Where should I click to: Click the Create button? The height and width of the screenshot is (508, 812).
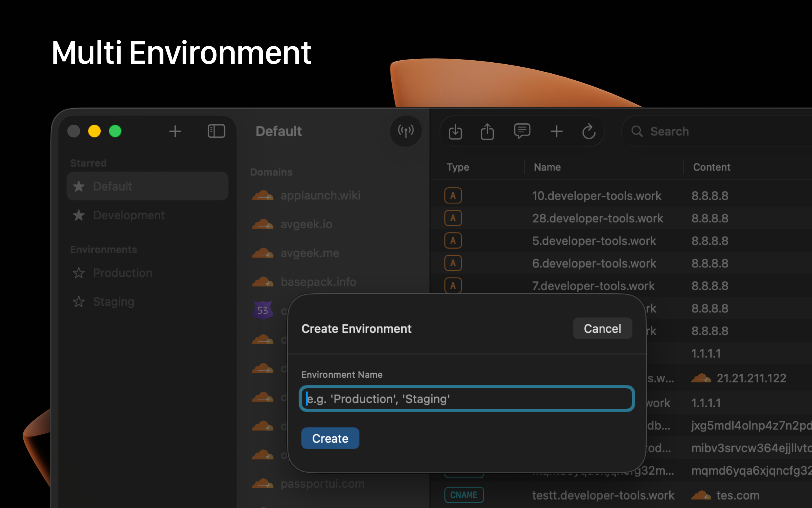click(x=330, y=439)
